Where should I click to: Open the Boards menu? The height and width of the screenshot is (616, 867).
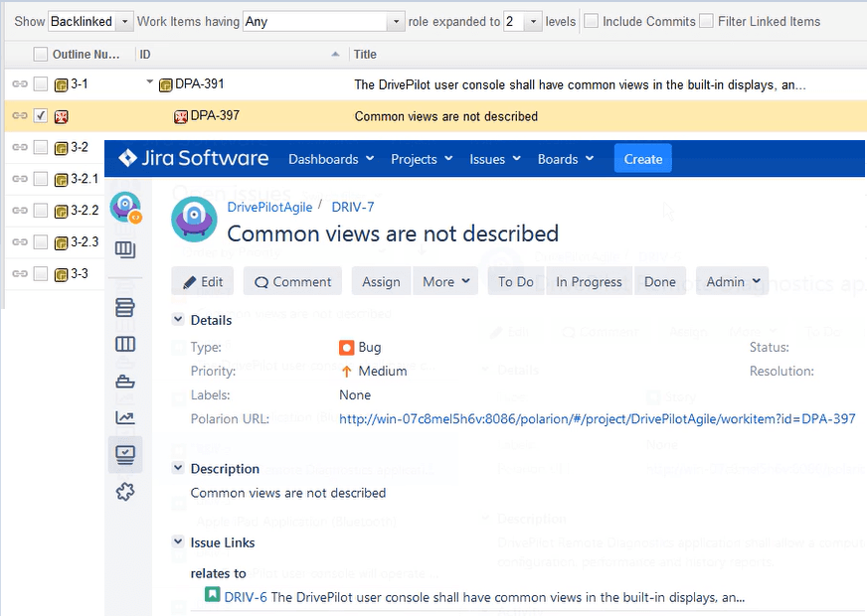565,159
